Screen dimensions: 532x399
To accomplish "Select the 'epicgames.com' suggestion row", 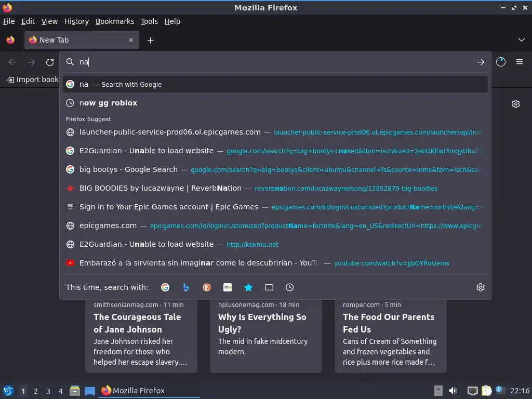I will [x=275, y=225].
